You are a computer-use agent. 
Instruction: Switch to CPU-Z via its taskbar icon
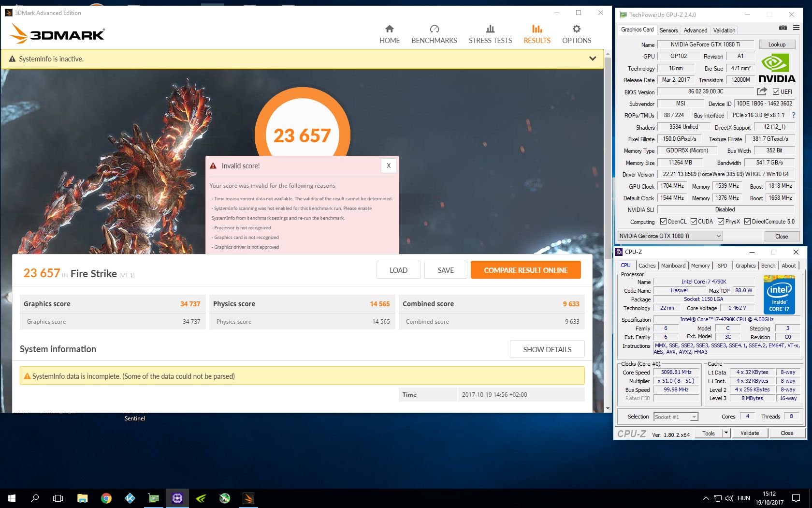pyautogui.click(x=177, y=498)
